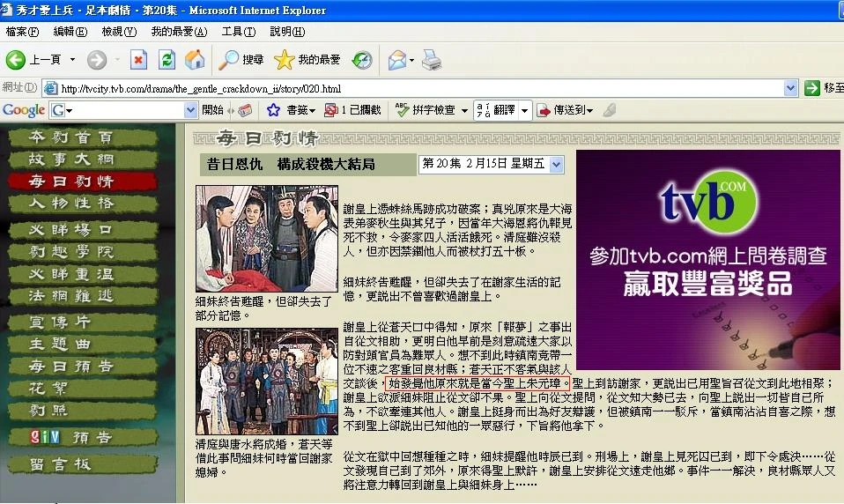
Task: Open the Mail button dropdown arrow
Action: pyautogui.click(x=411, y=60)
